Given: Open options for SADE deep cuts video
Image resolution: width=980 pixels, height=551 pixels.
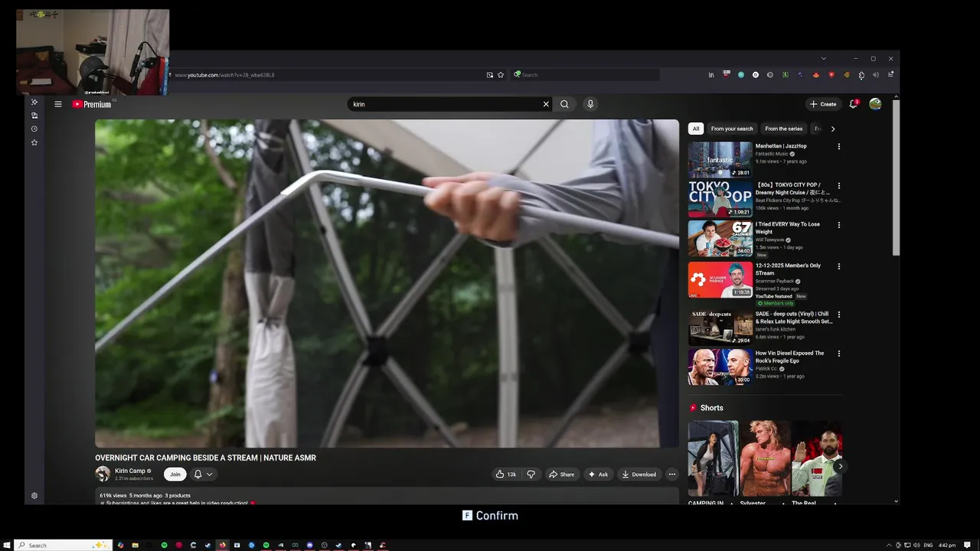Looking at the screenshot, I should [x=839, y=314].
